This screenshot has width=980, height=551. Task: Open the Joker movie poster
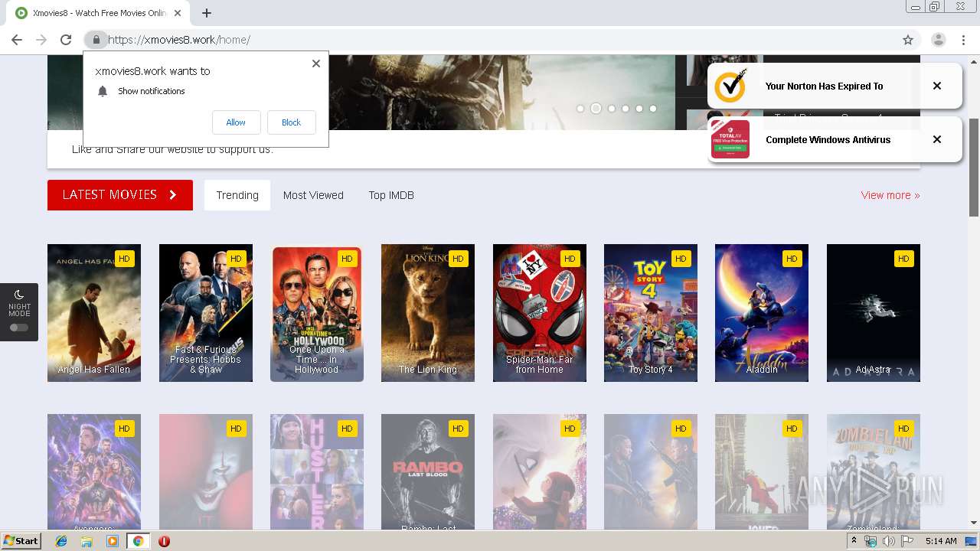(762, 472)
